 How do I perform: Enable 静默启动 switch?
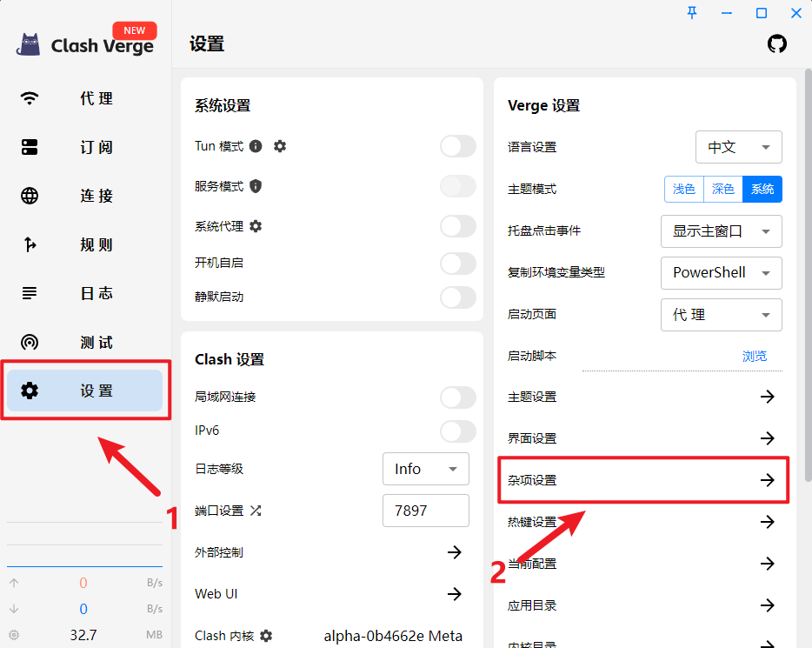pyautogui.click(x=458, y=297)
